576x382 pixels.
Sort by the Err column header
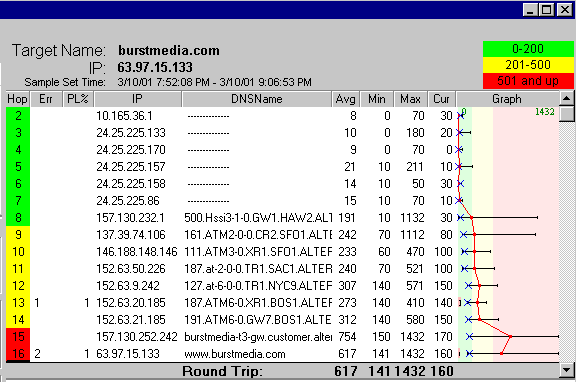click(x=46, y=99)
